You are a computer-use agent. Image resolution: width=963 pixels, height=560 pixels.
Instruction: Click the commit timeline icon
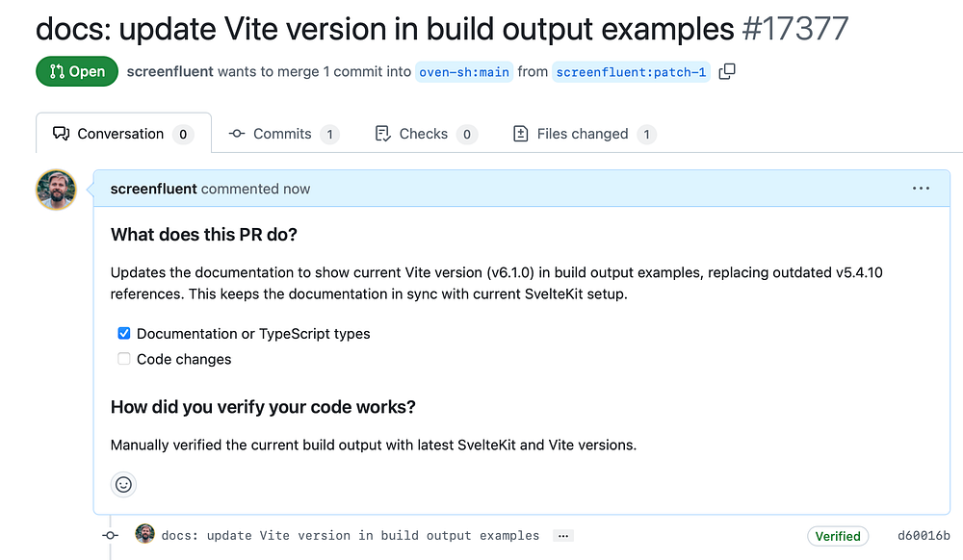click(x=111, y=535)
